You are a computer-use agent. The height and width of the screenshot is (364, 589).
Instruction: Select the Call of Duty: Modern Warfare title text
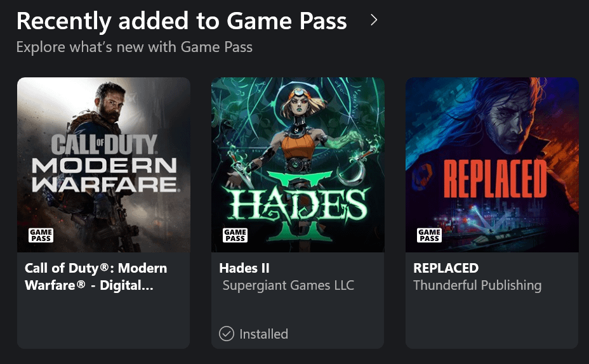coord(96,276)
